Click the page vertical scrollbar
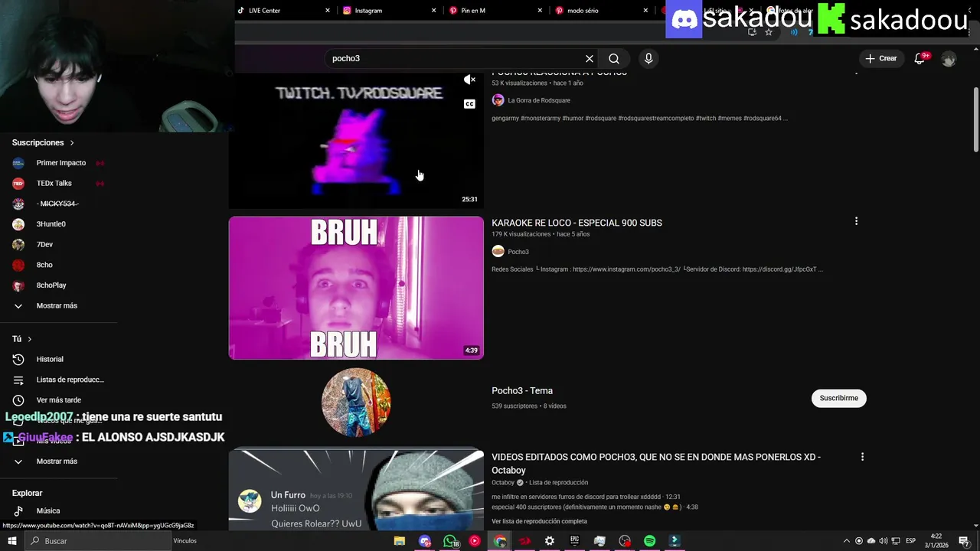This screenshot has height=551, width=980. pos(975,119)
